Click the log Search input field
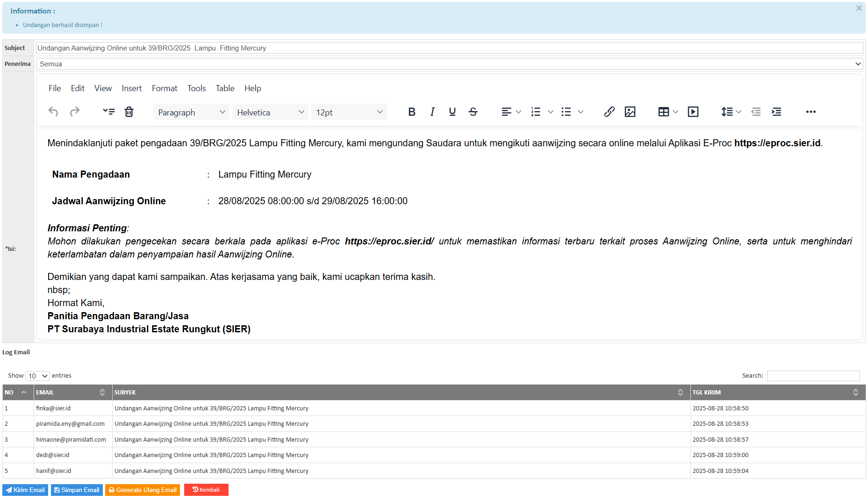 tap(813, 376)
